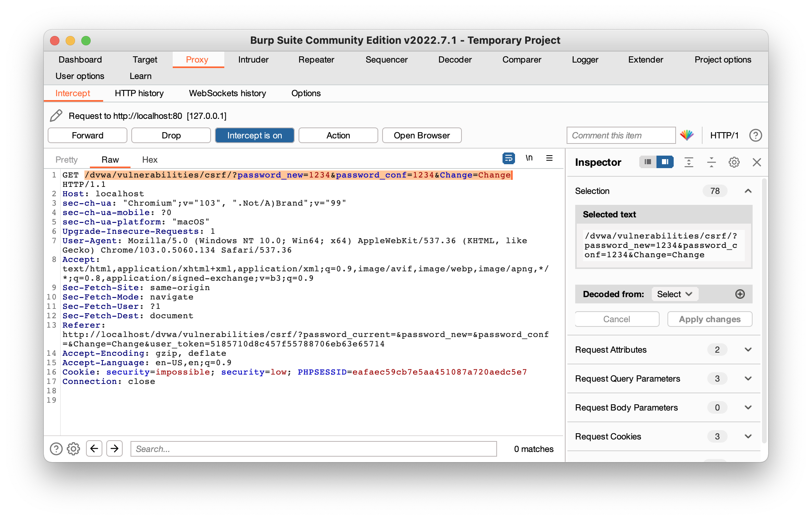
Task: Open editor search help icon
Action: click(x=56, y=449)
